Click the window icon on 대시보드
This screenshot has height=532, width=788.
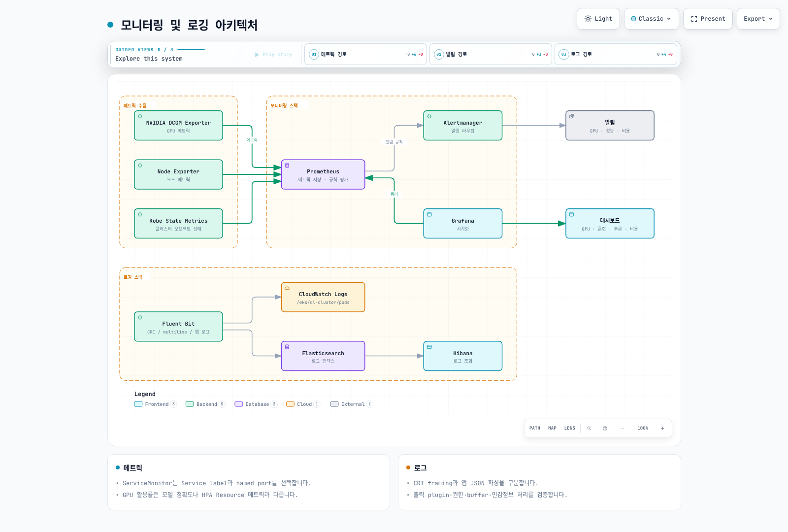(x=571, y=215)
